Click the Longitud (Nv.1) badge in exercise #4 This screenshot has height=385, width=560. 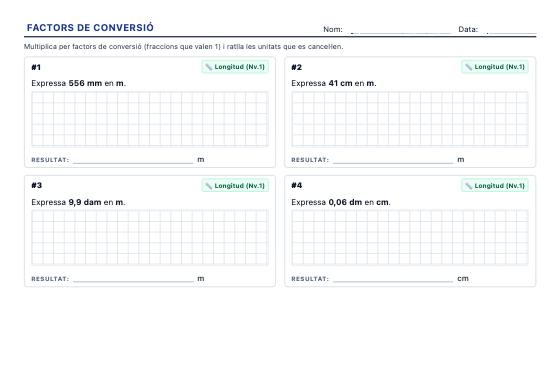495,186
